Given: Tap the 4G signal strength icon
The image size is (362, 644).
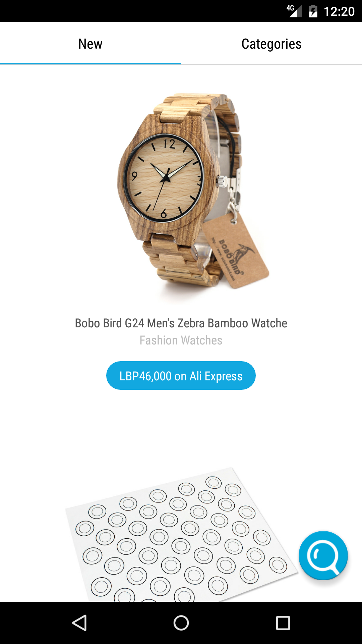Looking at the screenshot, I should point(294,11).
